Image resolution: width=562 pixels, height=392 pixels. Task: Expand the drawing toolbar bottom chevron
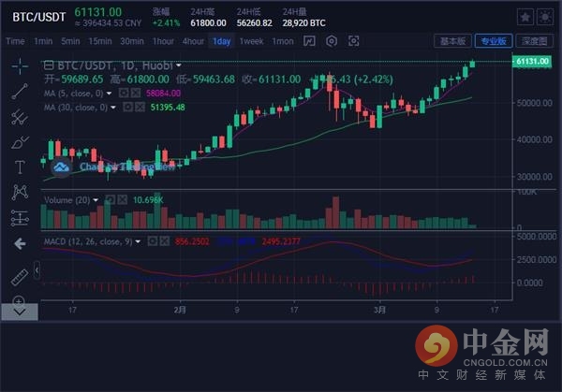20,312
